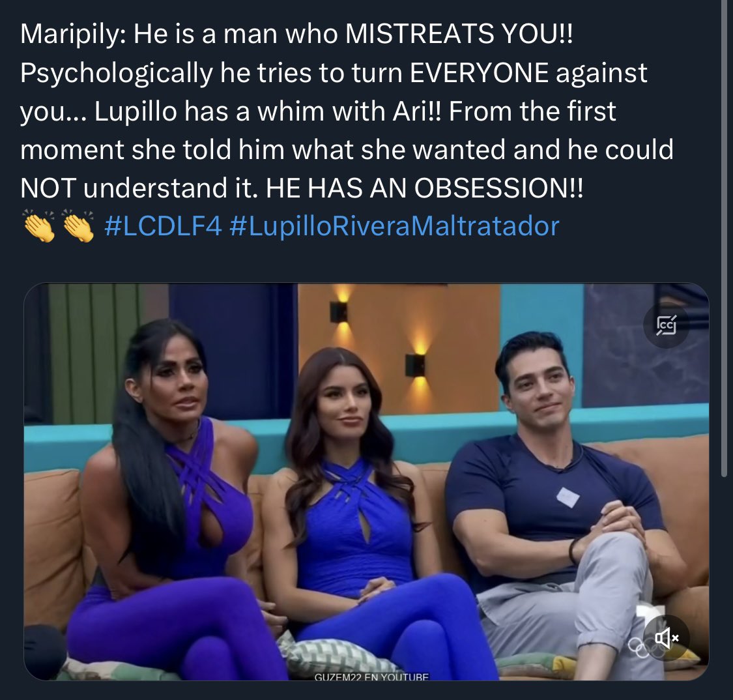Screen dimensions: 733x700
Task: Open the #LupilloRiveraMaltratador hashtag link
Action: point(395,227)
